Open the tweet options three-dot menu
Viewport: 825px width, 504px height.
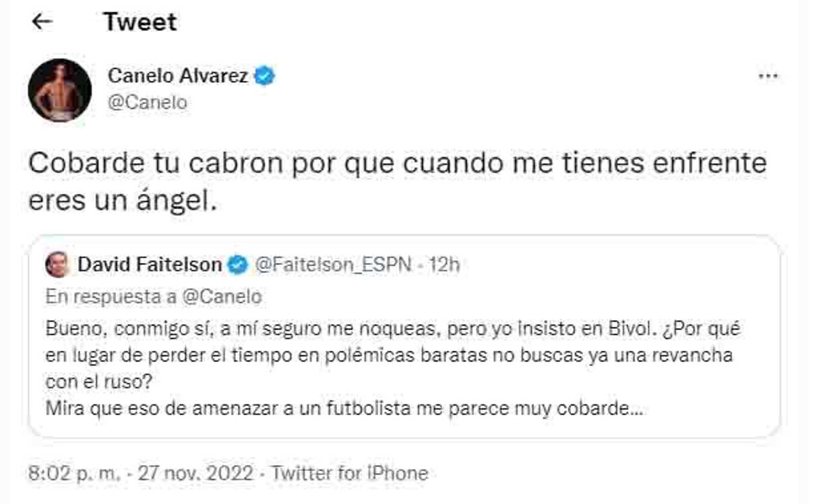(767, 76)
